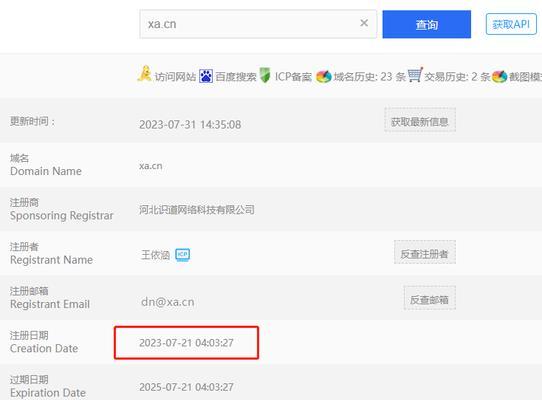Click the visit website running figure icon

pyautogui.click(x=145, y=74)
